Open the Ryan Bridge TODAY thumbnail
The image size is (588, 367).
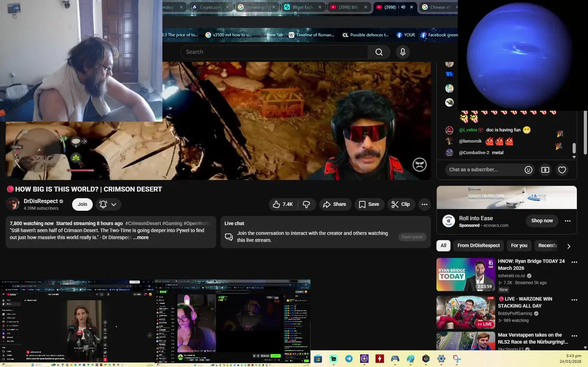click(x=465, y=274)
